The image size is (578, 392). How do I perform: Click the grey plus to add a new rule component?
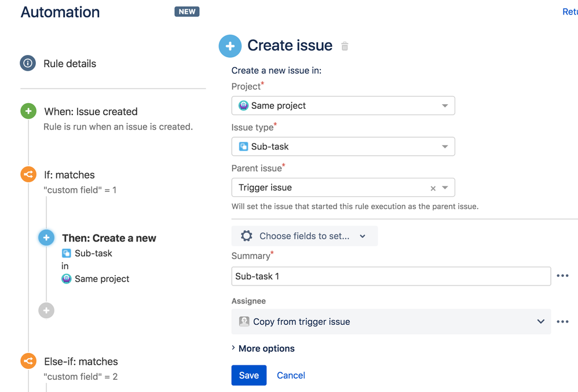[46, 310]
